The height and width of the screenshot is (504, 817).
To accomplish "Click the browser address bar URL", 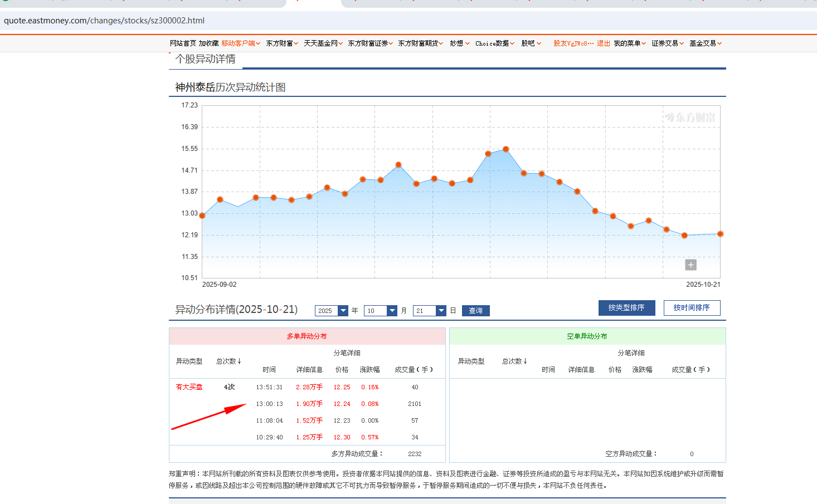I will [x=104, y=21].
